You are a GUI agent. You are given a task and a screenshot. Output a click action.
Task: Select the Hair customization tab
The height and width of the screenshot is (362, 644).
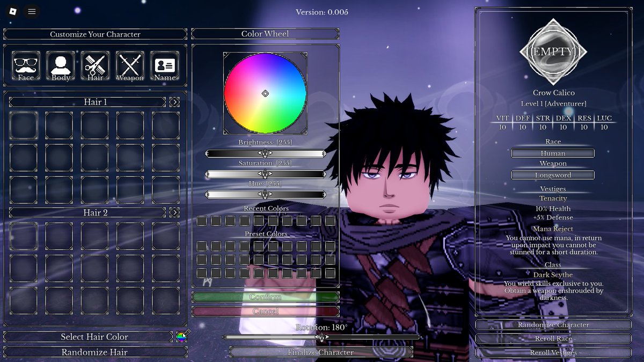click(95, 66)
